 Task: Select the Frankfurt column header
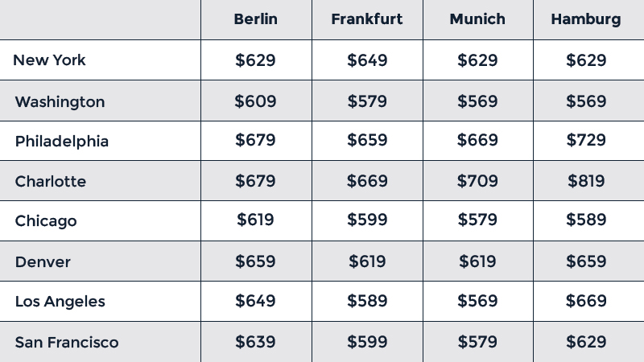(367, 19)
